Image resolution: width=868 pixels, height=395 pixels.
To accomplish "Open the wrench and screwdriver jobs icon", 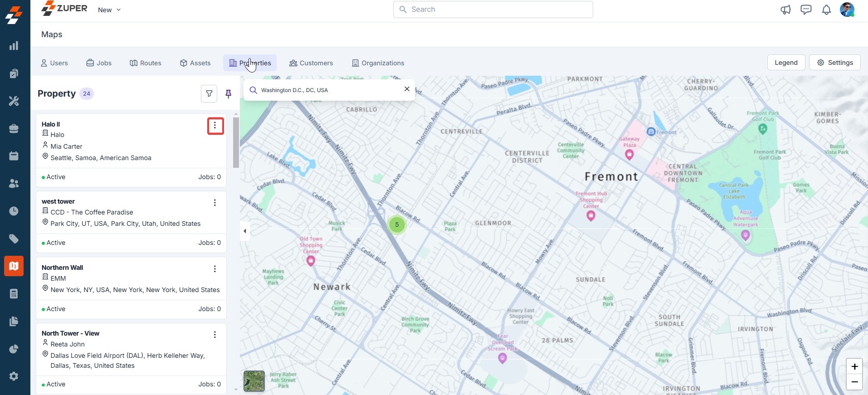I will (14, 101).
